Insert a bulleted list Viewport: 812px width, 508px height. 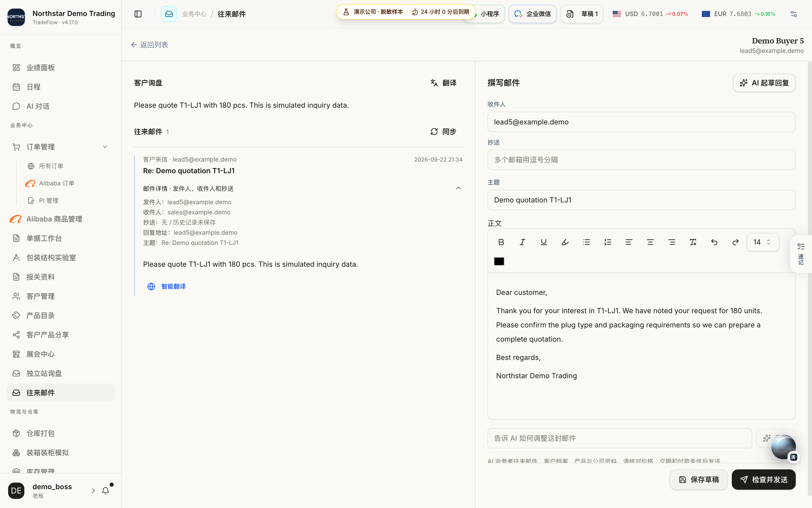[x=586, y=242]
